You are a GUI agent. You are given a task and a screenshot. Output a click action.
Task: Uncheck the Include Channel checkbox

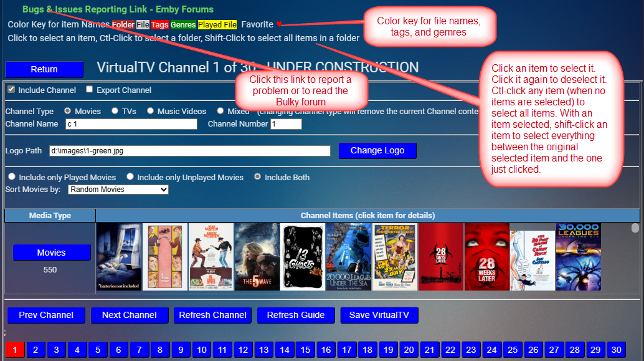(11, 89)
